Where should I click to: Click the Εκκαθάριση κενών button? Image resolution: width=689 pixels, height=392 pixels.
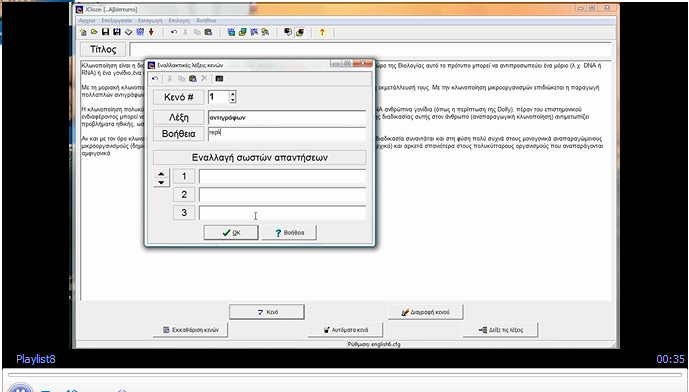[190, 330]
